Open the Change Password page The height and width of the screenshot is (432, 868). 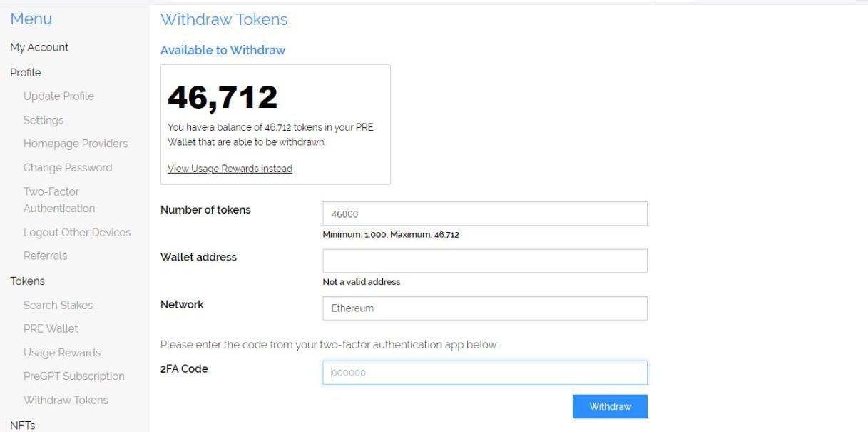click(x=68, y=167)
